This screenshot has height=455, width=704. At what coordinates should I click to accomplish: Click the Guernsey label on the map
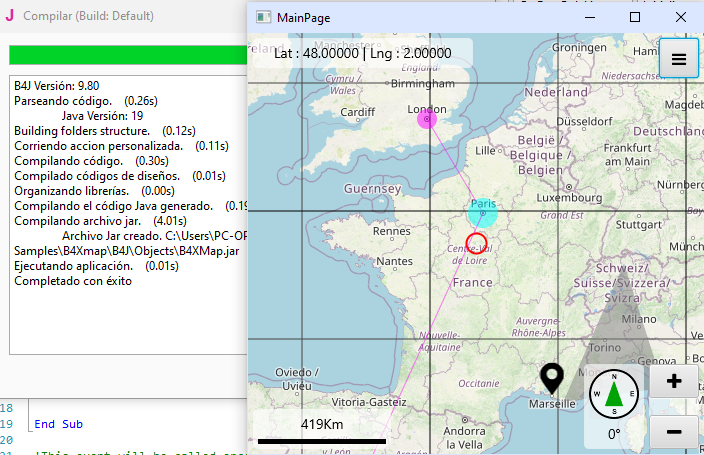pyautogui.click(x=372, y=188)
